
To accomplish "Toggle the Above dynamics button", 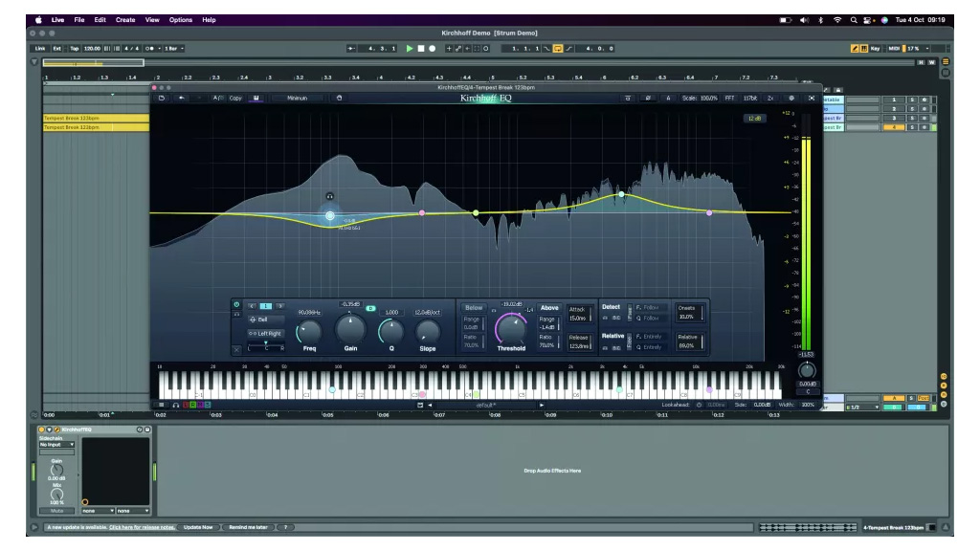I will 549,308.
